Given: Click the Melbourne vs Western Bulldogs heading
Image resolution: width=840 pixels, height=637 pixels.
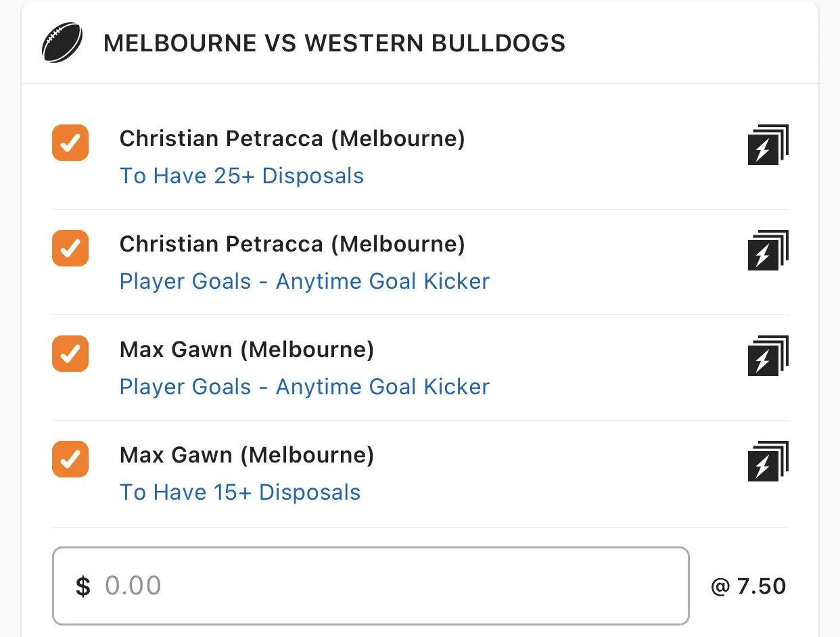Looking at the screenshot, I should (334, 44).
